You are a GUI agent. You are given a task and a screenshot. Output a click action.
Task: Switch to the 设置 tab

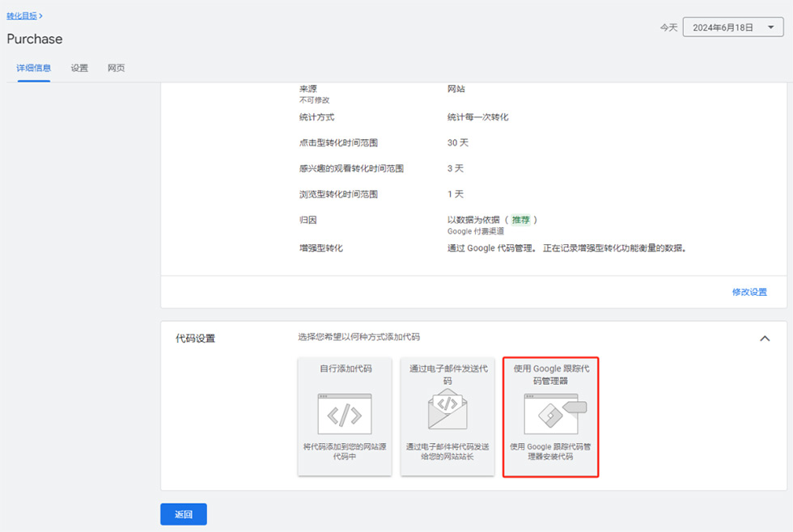(79, 68)
